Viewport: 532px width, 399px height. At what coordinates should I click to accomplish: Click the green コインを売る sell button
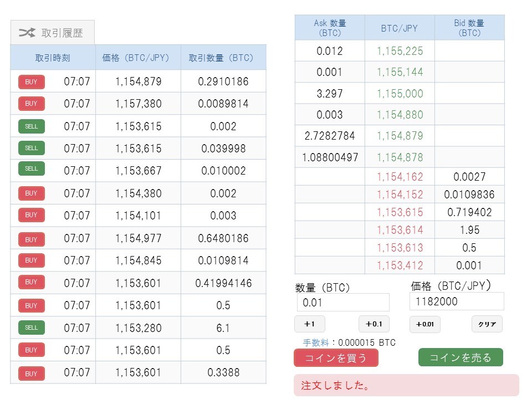pos(461,357)
